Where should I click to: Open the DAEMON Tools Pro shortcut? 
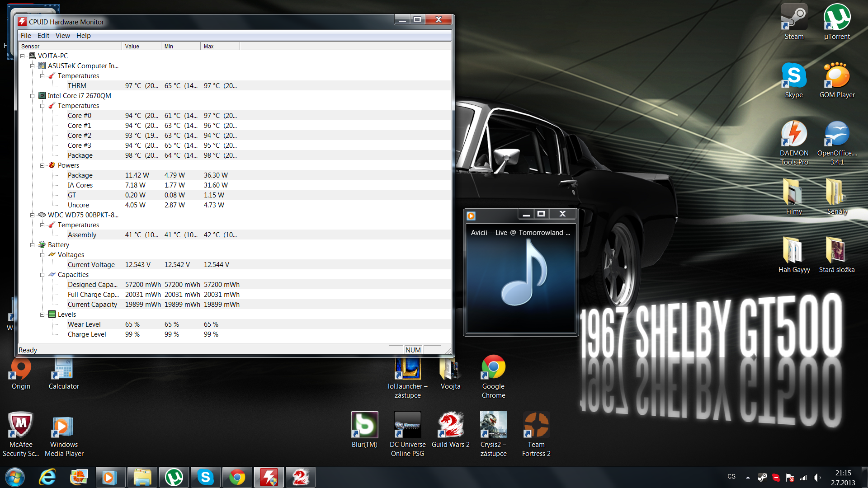(794, 142)
